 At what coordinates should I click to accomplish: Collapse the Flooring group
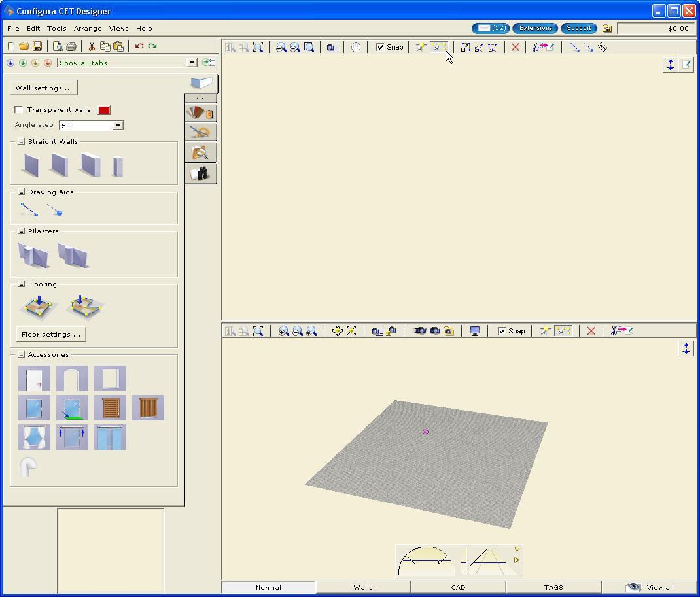[22, 284]
